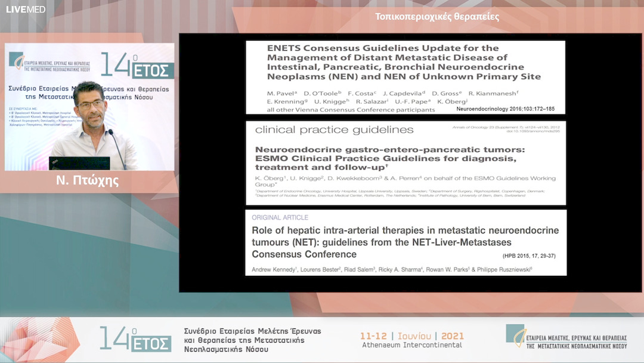The image size is (644, 363).
Task: Click the speaker name Ν. Πτώχης
Action: click(87, 181)
